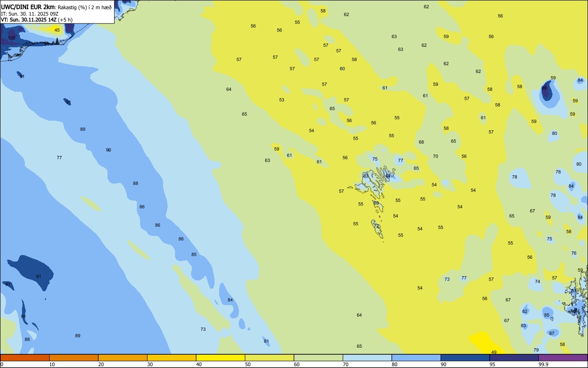Click the 'IT: Sun. 30. 11. 2025 09Z' line

tap(29, 14)
